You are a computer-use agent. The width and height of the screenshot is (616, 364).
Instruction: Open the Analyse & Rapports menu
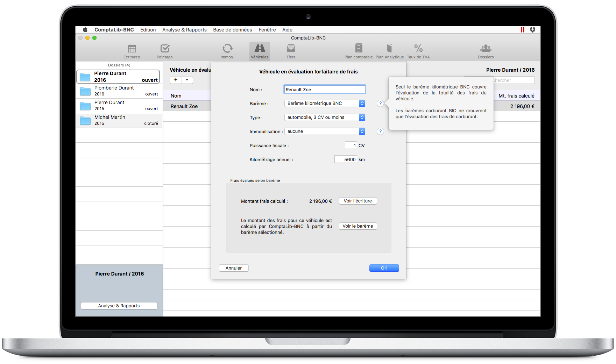coord(184,30)
